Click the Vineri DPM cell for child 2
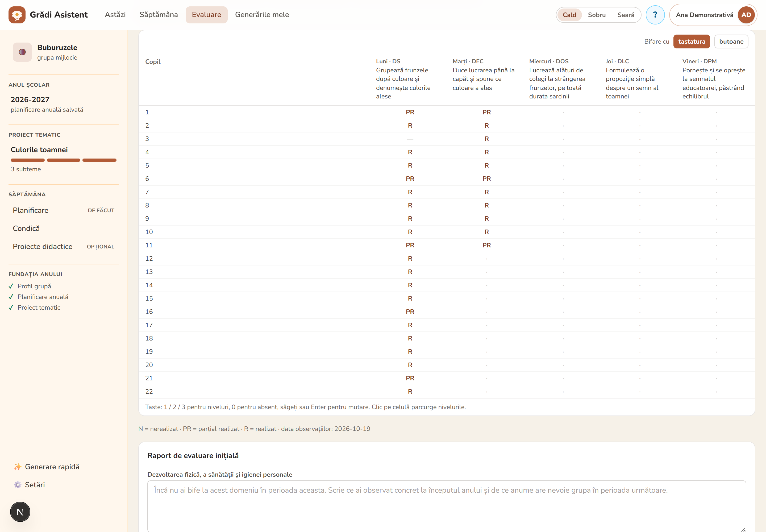Viewport: 766px width, 532px height. click(x=716, y=126)
